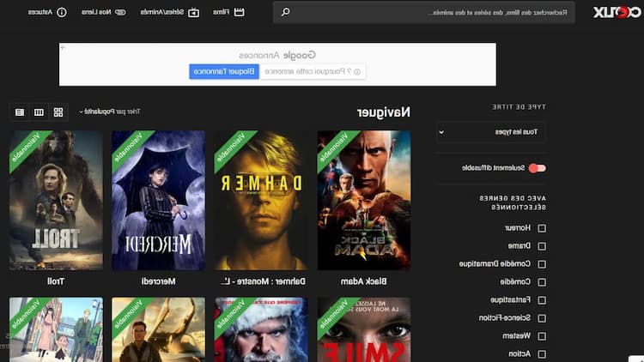The height and width of the screenshot is (362, 644).
Task: Open the Trier par Popularité dropdown
Action: pyautogui.click(x=109, y=112)
